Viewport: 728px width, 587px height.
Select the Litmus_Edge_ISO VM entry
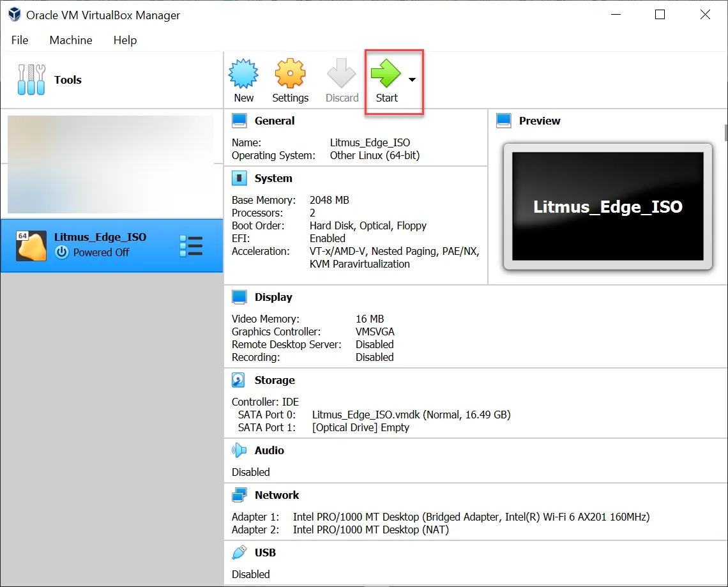pyautogui.click(x=111, y=246)
